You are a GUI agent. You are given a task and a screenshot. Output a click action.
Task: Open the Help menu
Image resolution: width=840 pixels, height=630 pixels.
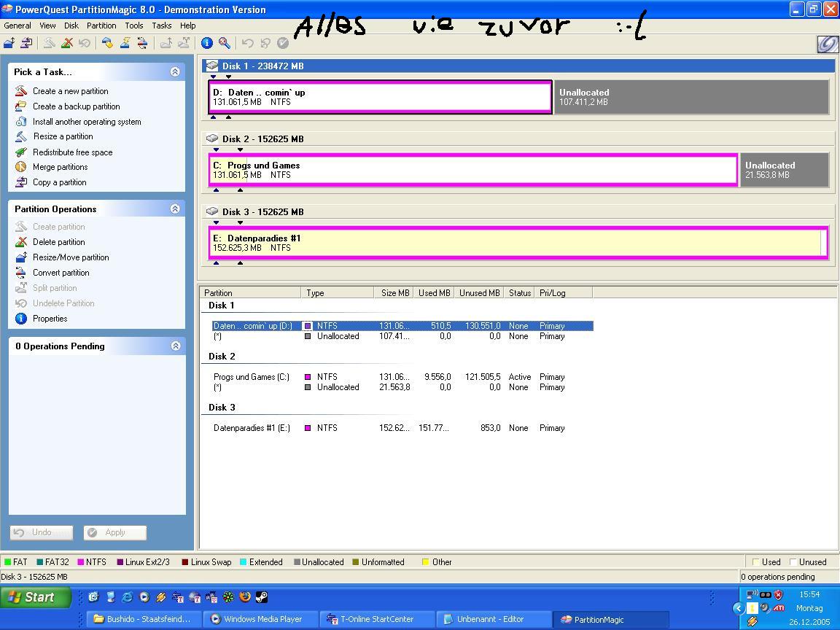tap(187, 26)
